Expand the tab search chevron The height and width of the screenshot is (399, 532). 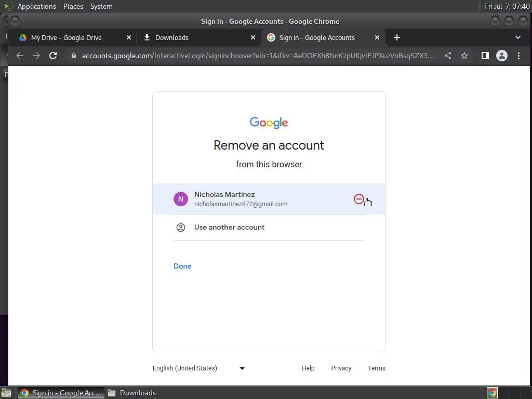coord(518,37)
